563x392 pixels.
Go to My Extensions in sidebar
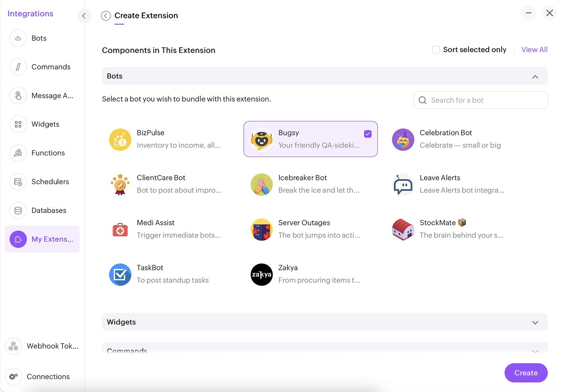[x=42, y=240]
